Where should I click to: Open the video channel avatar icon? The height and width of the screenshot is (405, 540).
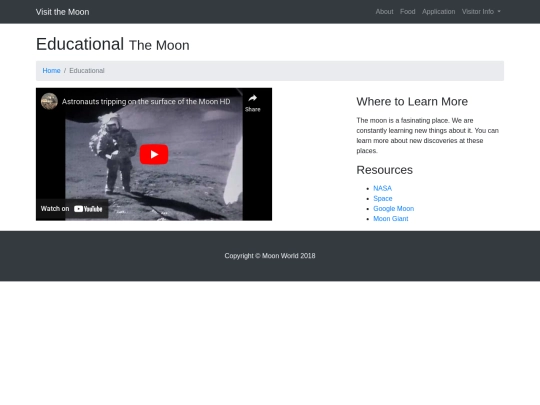tap(49, 101)
